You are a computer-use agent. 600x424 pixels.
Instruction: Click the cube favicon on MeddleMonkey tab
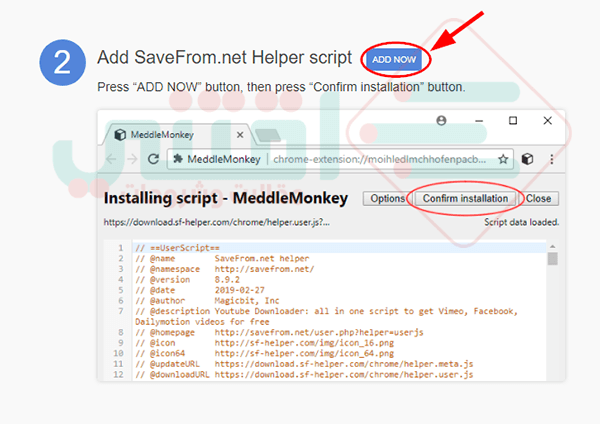tap(120, 135)
